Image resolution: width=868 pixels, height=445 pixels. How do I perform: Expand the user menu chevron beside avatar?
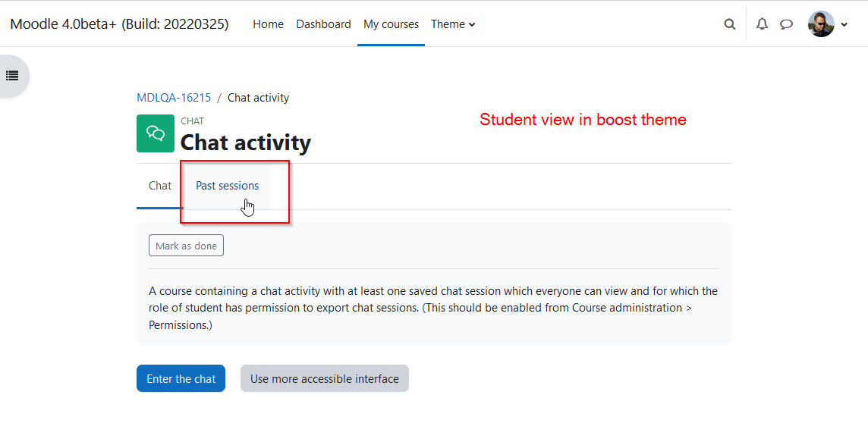[844, 24]
